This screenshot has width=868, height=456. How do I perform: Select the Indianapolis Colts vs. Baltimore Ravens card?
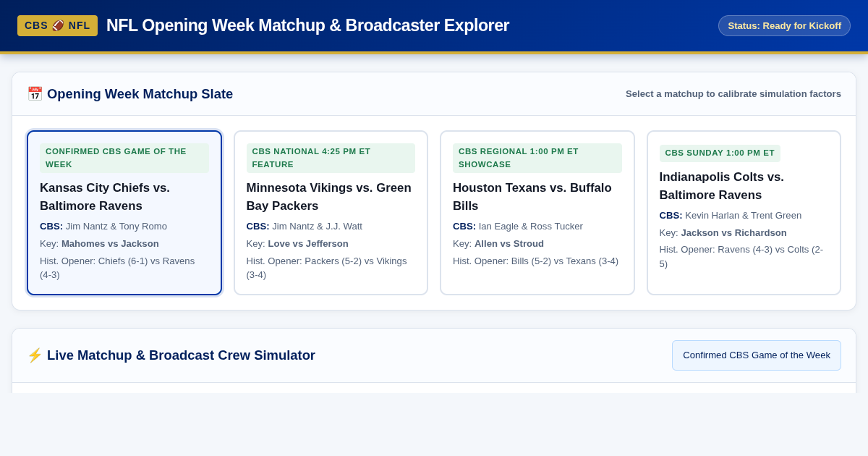pos(744,213)
